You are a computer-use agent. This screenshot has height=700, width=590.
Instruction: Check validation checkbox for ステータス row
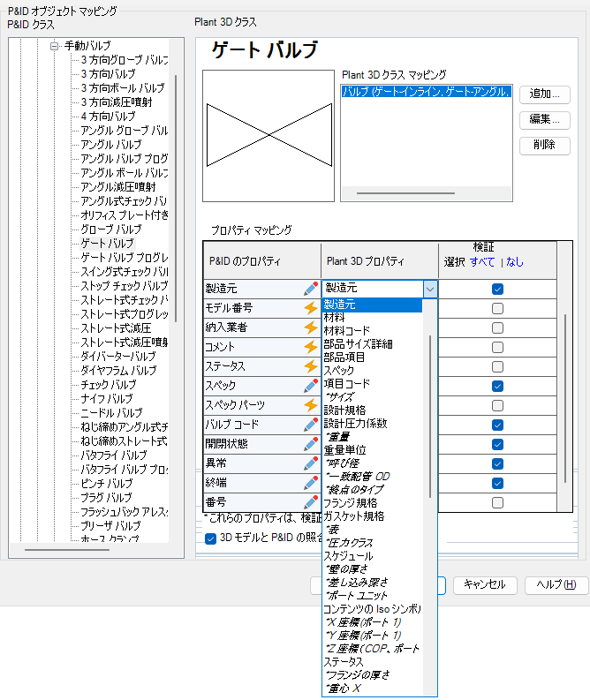point(497,366)
